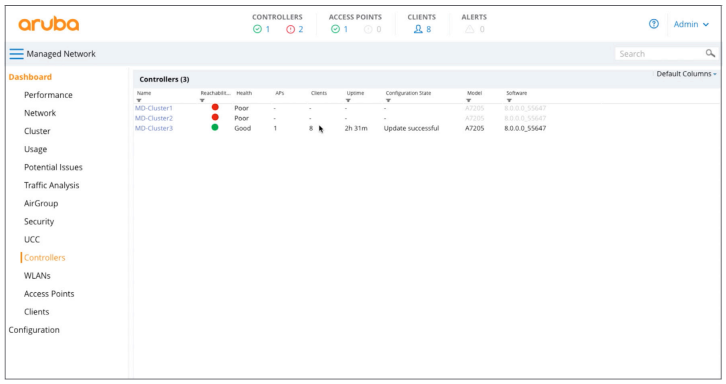The height and width of the screenshot is (384, 726).
Task: Open the Uptime column filter
Action: point(348,100)
